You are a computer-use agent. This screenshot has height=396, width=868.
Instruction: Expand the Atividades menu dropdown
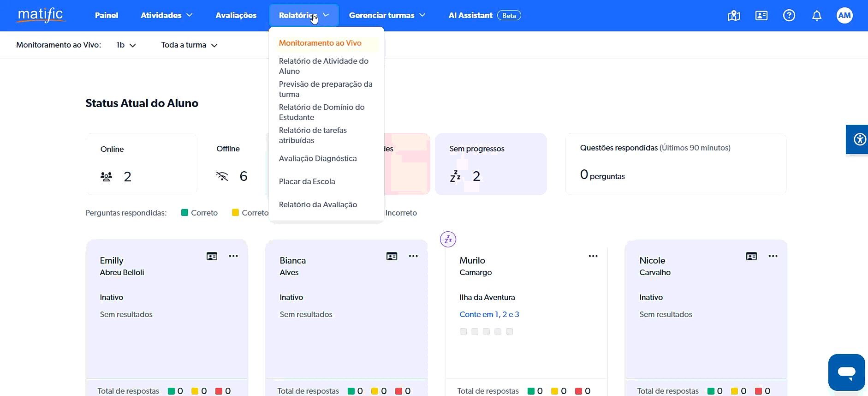tap(166, 16)
